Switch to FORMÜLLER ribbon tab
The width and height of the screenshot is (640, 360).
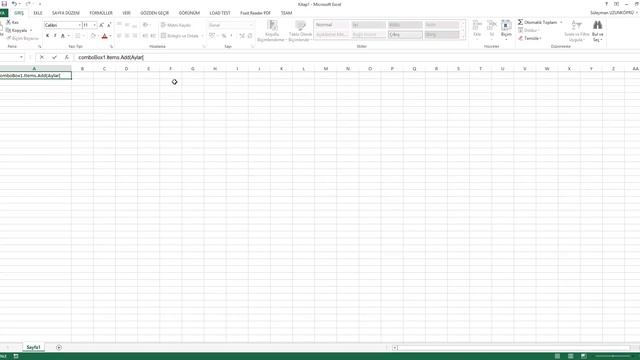click(101, 13)
